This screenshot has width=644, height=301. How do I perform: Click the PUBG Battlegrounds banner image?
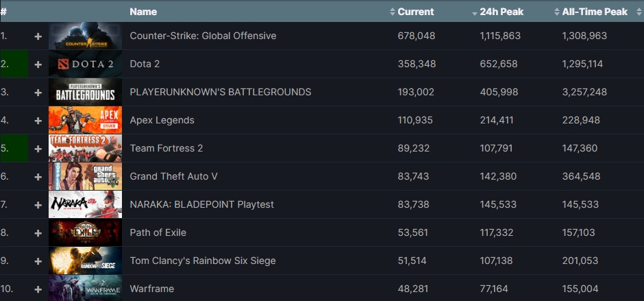click(x=85, y=92)
